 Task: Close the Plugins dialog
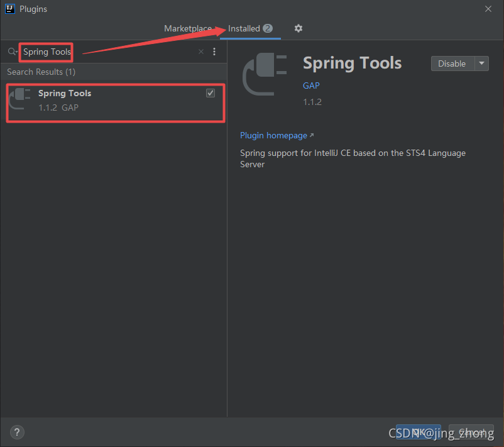click(488, 9)
